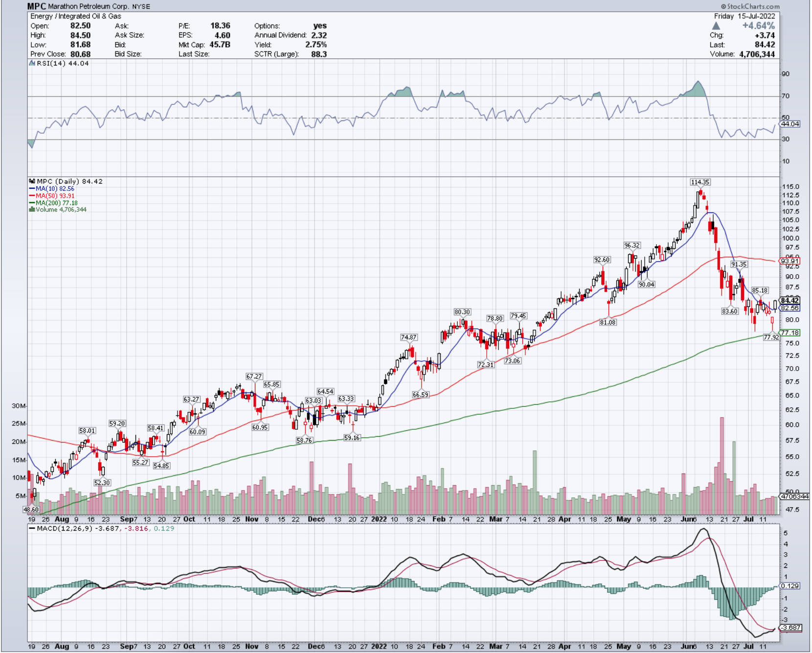Click the 85.18 price label
Image resolution: width=812 pixels, height=653 pixels.
[760, 290]
